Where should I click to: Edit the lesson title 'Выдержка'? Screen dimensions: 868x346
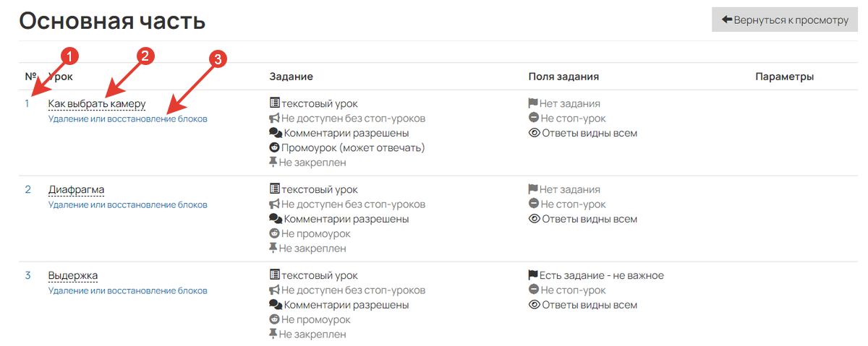[x=73, y=276]
